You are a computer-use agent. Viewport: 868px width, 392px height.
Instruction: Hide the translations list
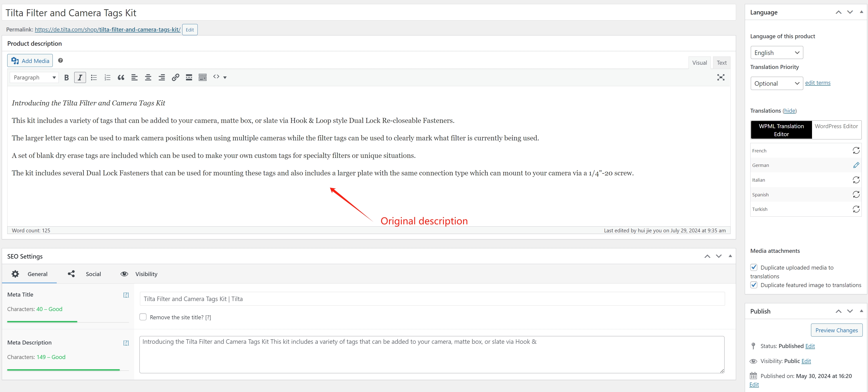coord(790,110)
